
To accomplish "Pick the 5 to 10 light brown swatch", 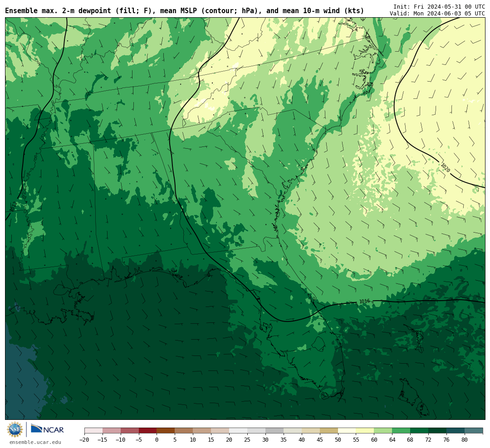I will [x=184, y=431].
